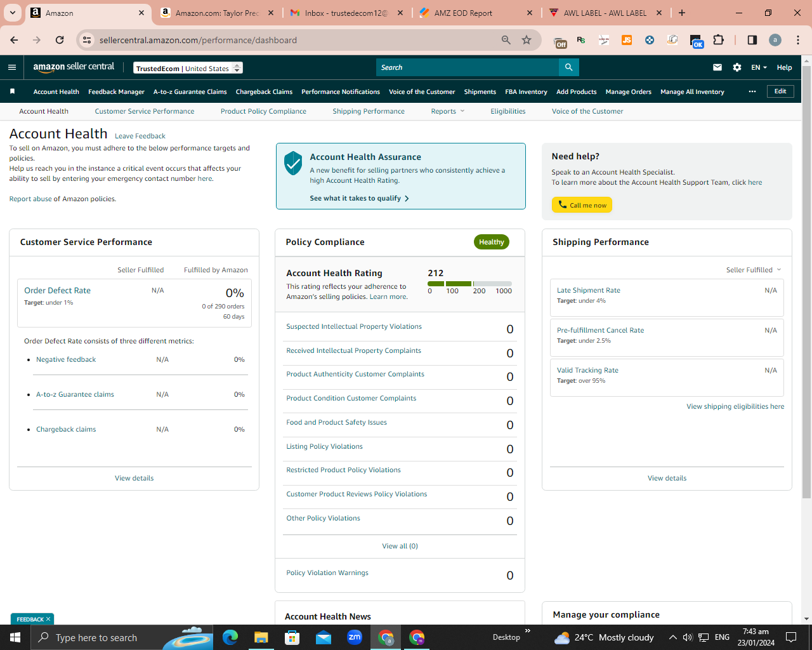Open the EN language dropdown
This screenshot has height=650, width=812.
click(759, 67)
